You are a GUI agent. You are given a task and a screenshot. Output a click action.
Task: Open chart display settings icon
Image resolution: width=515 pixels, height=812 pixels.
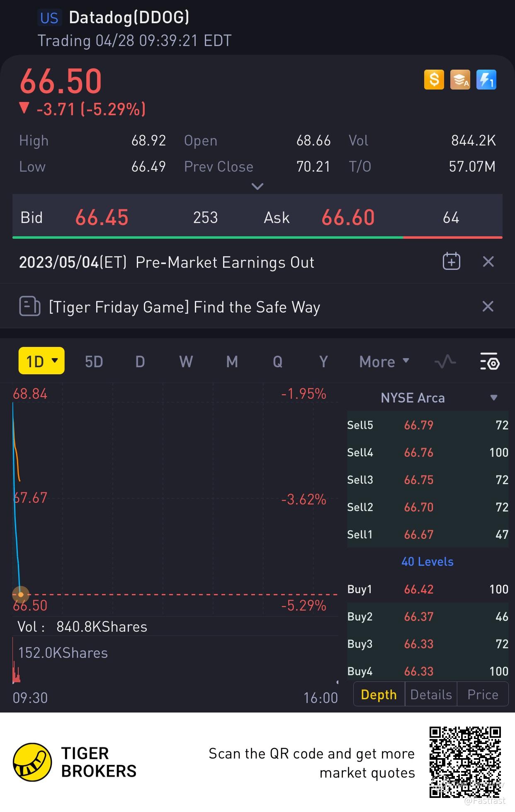[490, 361]
